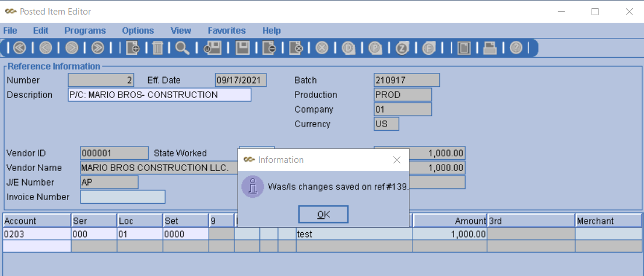
Task: Click the Loc column header
Action: 140,221
